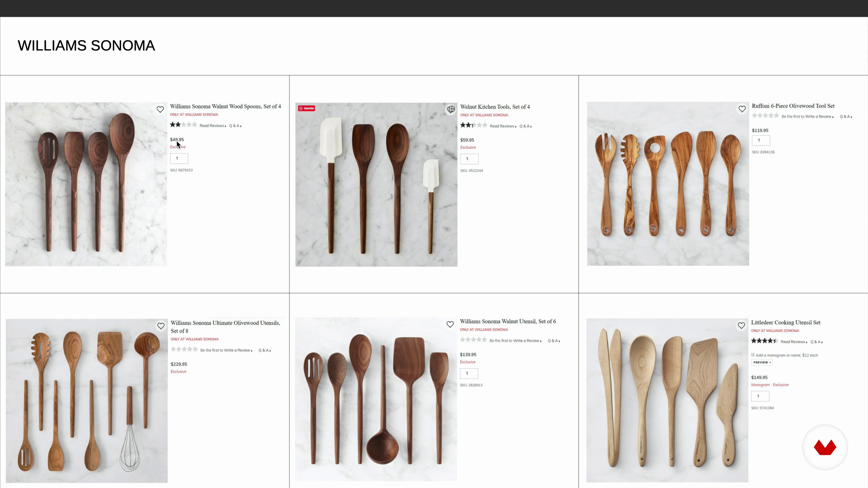Click Exclusive label under $59.95

(x=468, y=147)
